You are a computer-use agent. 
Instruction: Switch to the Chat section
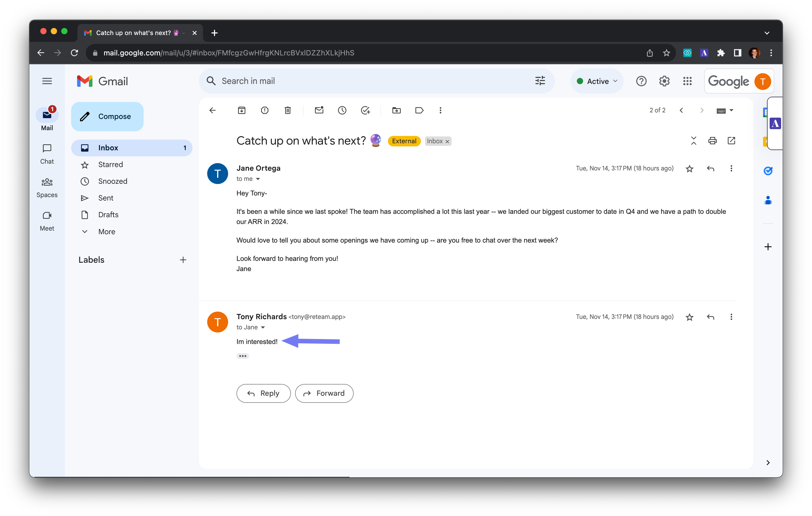coord(47,153)
